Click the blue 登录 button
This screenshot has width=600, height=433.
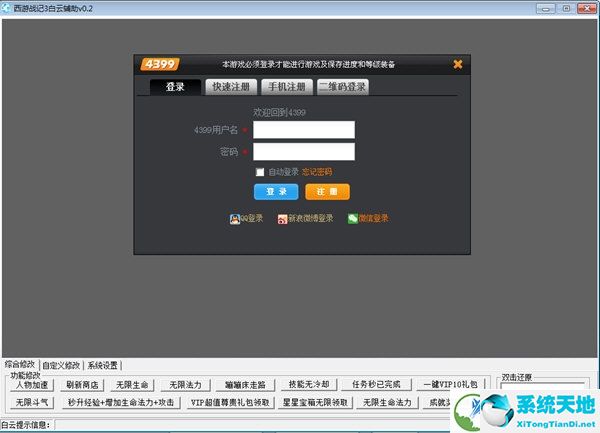[276, 192]
